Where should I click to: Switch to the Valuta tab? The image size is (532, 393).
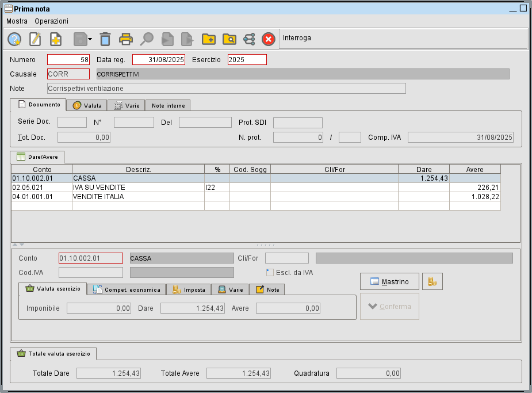click(x=87, y=105)
